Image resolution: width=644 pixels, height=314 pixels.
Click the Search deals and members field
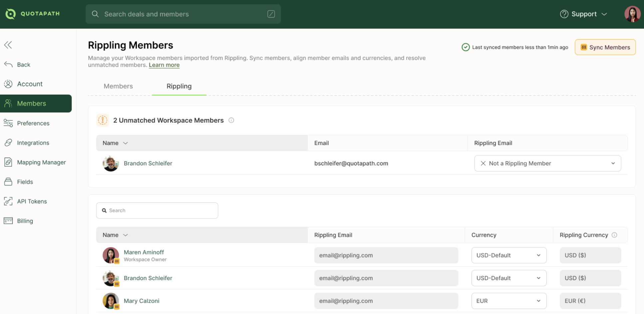point(183,14)
